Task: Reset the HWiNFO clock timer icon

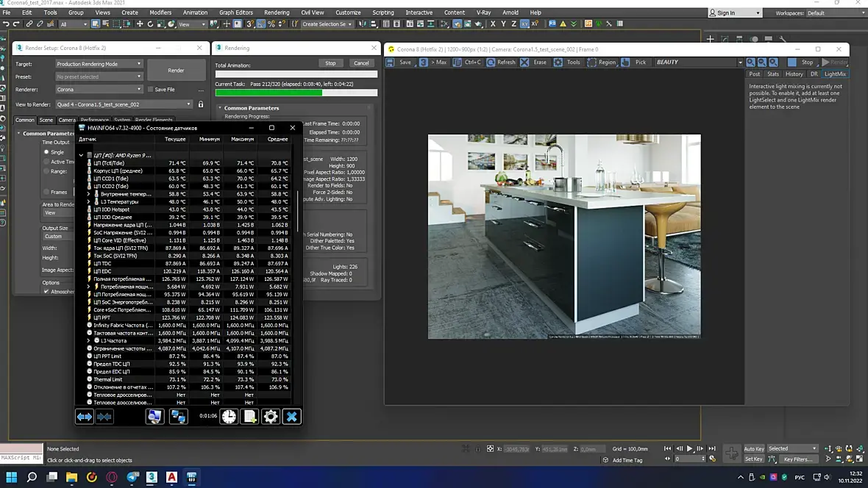Action: pos(230,417)
